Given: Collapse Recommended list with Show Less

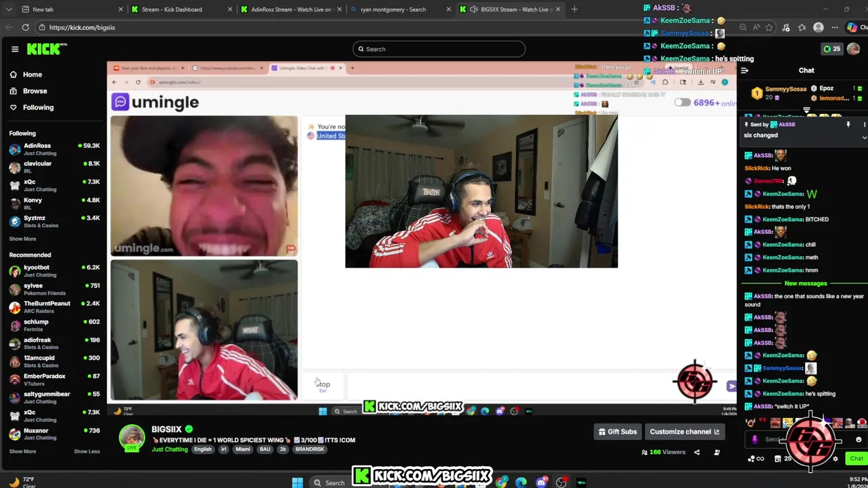Looking at the screenshot, I should (x=87, y=451).
